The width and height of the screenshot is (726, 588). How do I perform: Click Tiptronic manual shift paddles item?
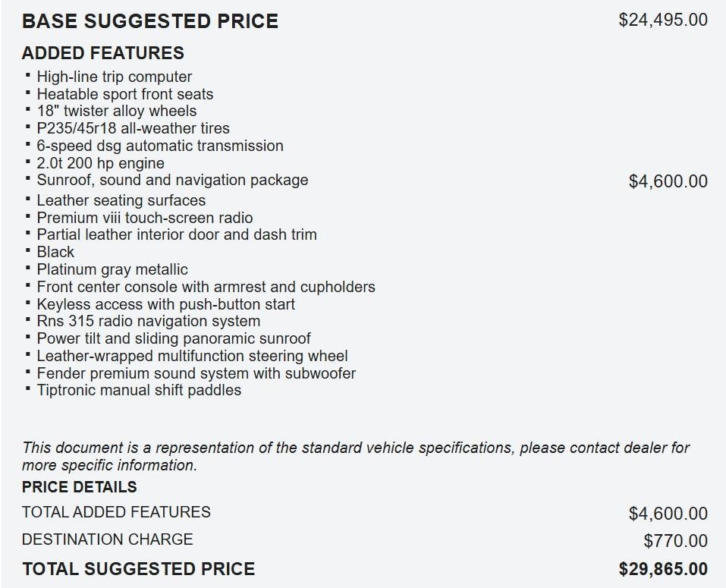(x=139, y=390)
